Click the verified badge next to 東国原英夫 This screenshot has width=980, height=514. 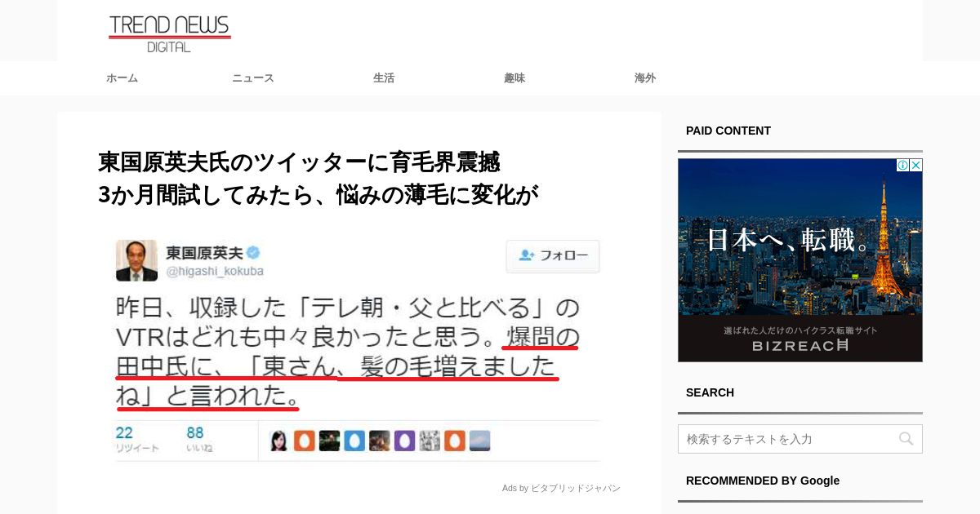coord(254,253)
